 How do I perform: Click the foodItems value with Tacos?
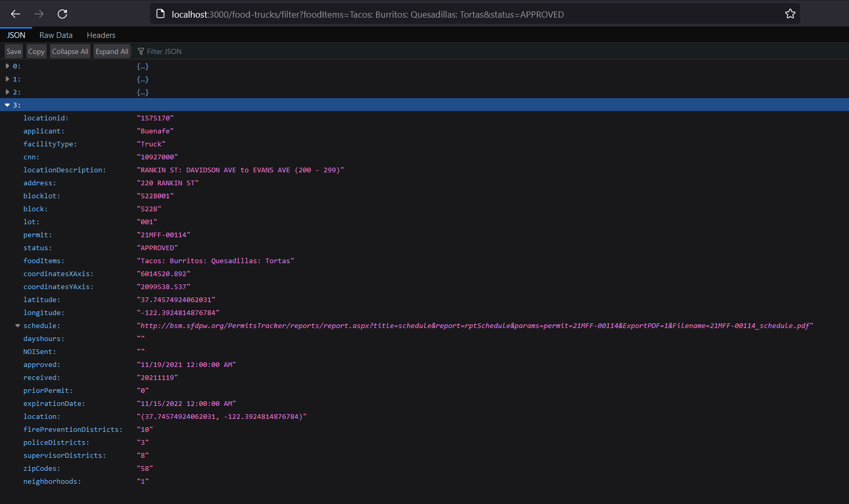pos(215,261)
